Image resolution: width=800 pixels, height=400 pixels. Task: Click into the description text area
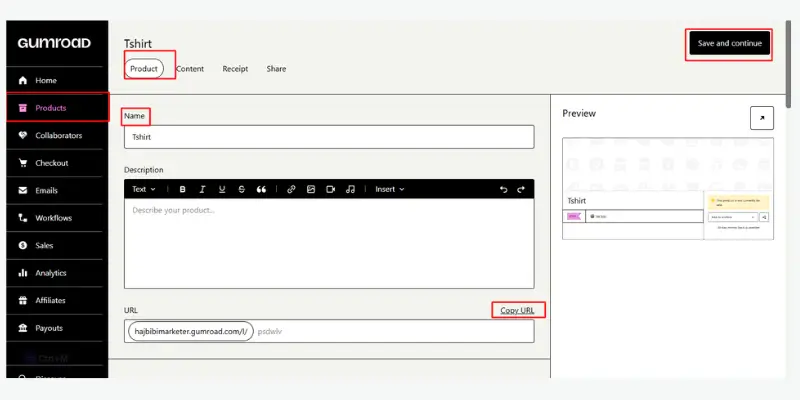(329, 243)
